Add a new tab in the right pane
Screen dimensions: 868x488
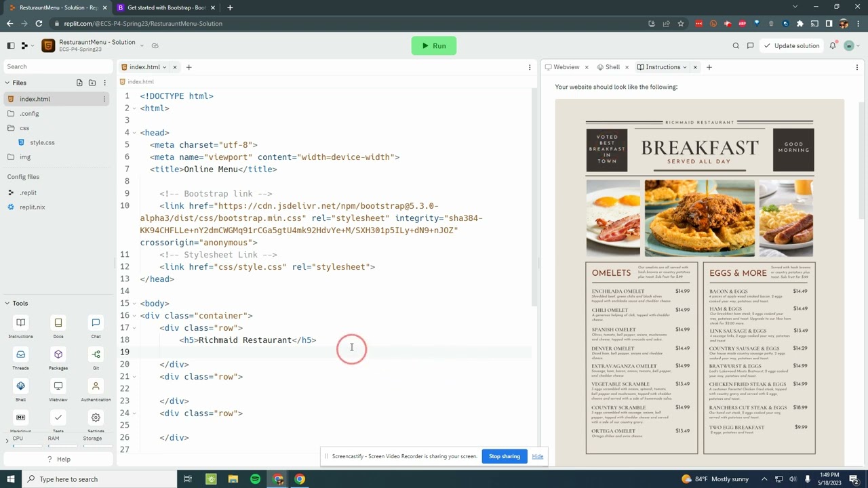tap(709, 67)
